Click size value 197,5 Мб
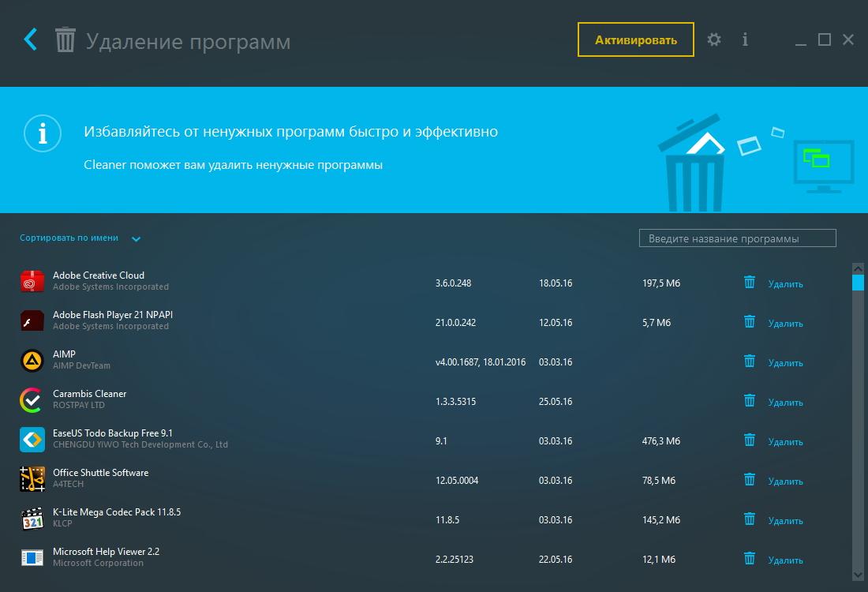The height and width of the screenshot is (592, 868). (x=661, y=283)
